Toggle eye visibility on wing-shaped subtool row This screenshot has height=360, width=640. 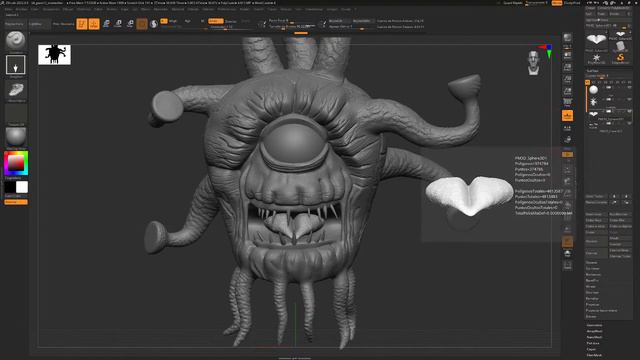coord(630,111)
